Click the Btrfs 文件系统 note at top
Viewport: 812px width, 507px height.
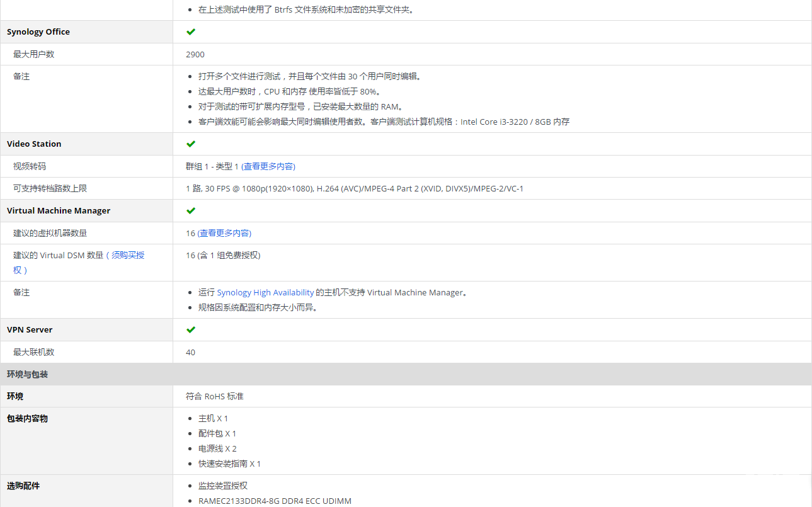pos(306,9)
